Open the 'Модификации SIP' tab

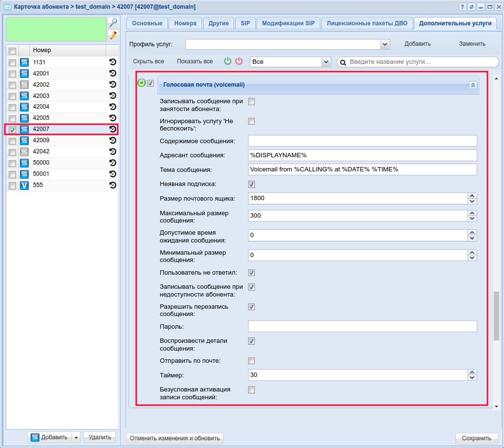tap(288, 23)
